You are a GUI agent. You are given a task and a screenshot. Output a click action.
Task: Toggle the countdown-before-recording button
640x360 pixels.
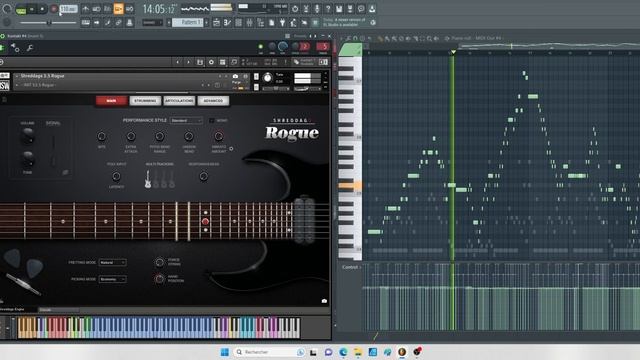(107, 9)
